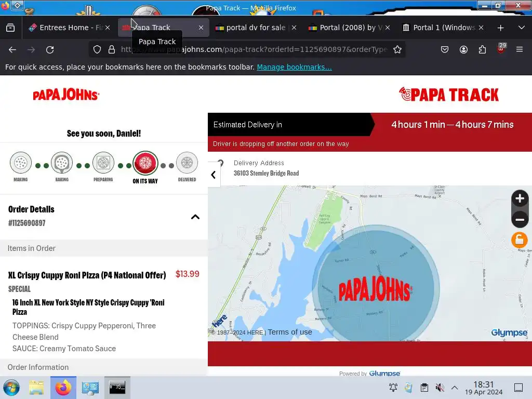Click the Delivered stage icon
Image resolution: width=532 pixels, height=399 pixels.
pyautogui.click(x=187, y=163)
